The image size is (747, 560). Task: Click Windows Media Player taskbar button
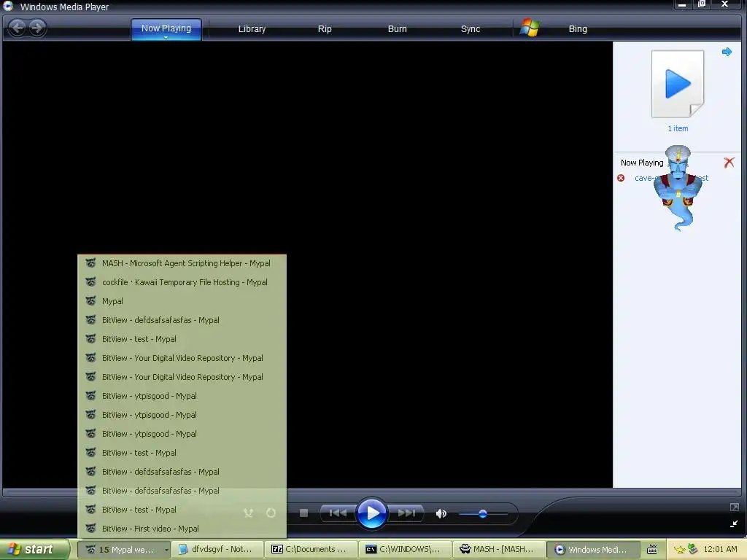click(x=592, y=550)
